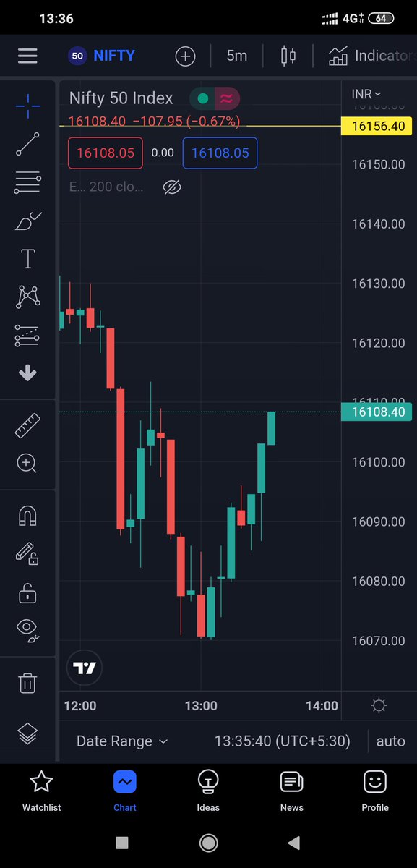Open the object tree layers icon
Screen dimensions: 417x868
pos(27,733)
